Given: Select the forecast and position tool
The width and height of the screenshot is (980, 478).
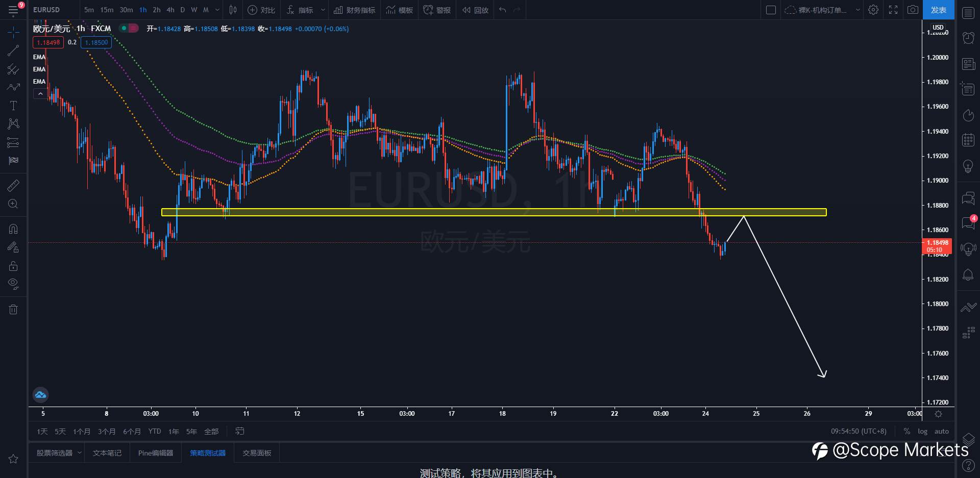Looking at the screenshot, I should [x=14, y=142].
